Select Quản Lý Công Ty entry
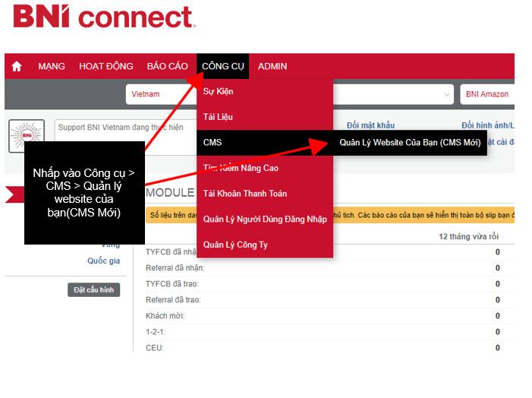This screenshot has height=398, width=532. (265, 245)
